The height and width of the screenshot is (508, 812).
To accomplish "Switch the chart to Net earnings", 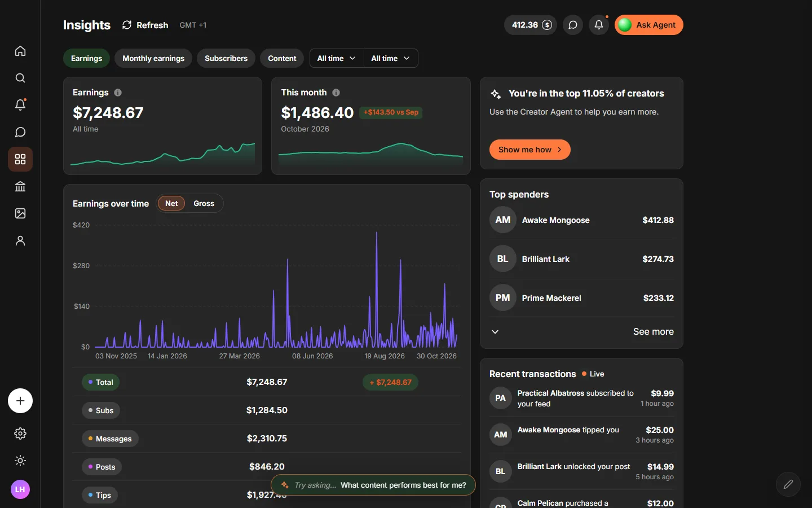I will coord(171,203).
